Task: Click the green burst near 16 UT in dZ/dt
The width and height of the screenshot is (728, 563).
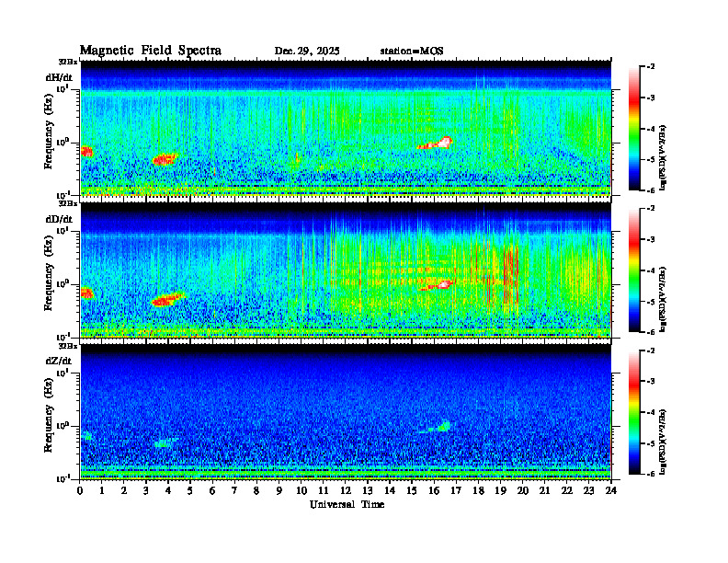Action: coord(437,427)
